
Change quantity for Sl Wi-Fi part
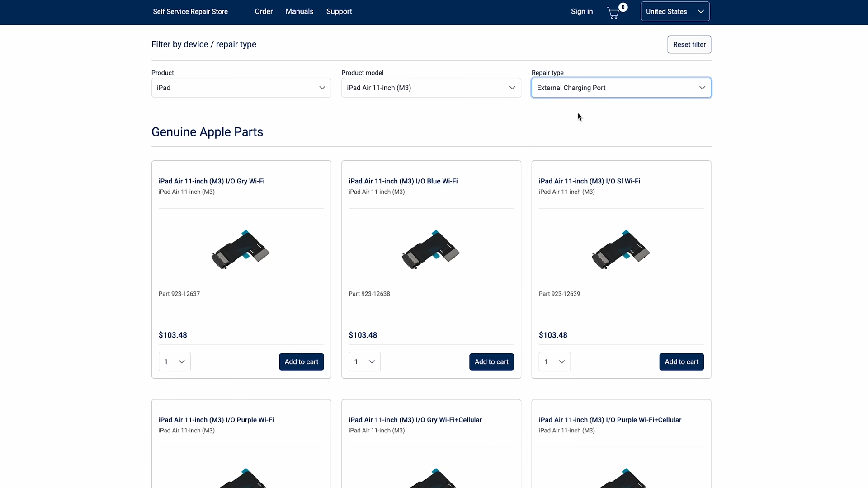pos(554,362)
